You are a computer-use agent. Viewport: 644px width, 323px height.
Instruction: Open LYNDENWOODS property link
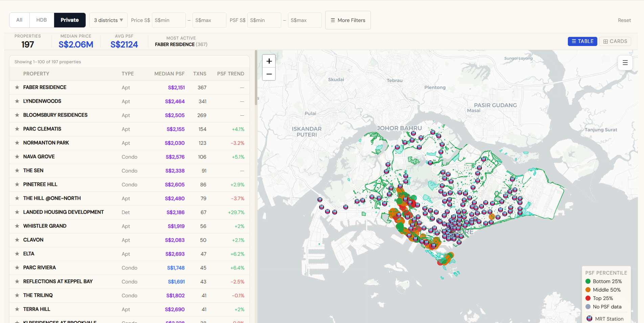(x=42, y=101)
